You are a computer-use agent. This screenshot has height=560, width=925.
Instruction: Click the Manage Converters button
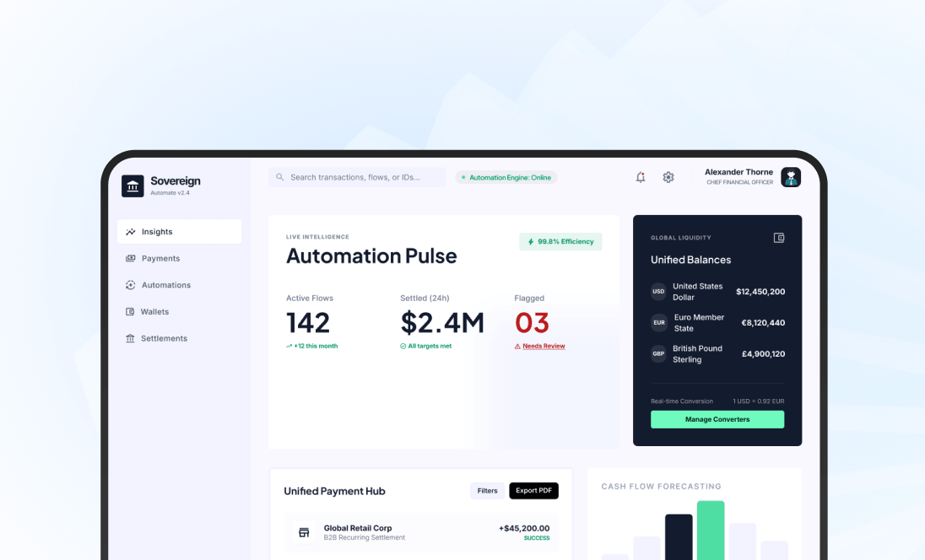[717, 419]
